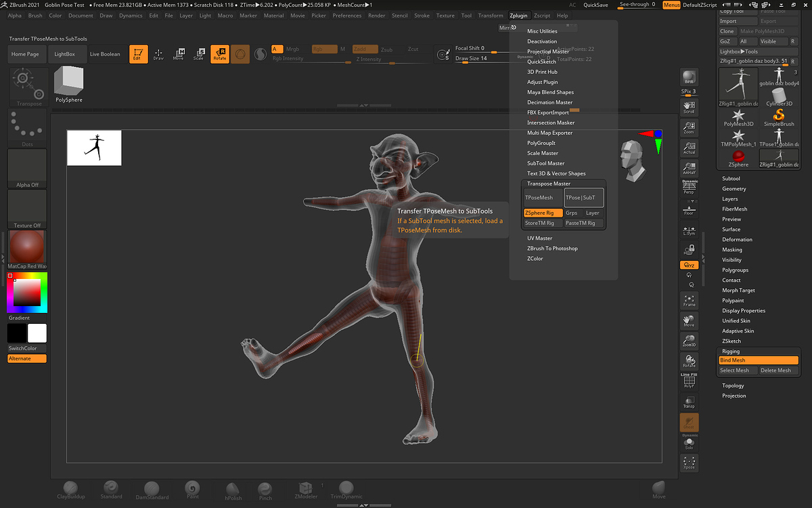Select the PolyMesh3D star tool

[738, 117]
